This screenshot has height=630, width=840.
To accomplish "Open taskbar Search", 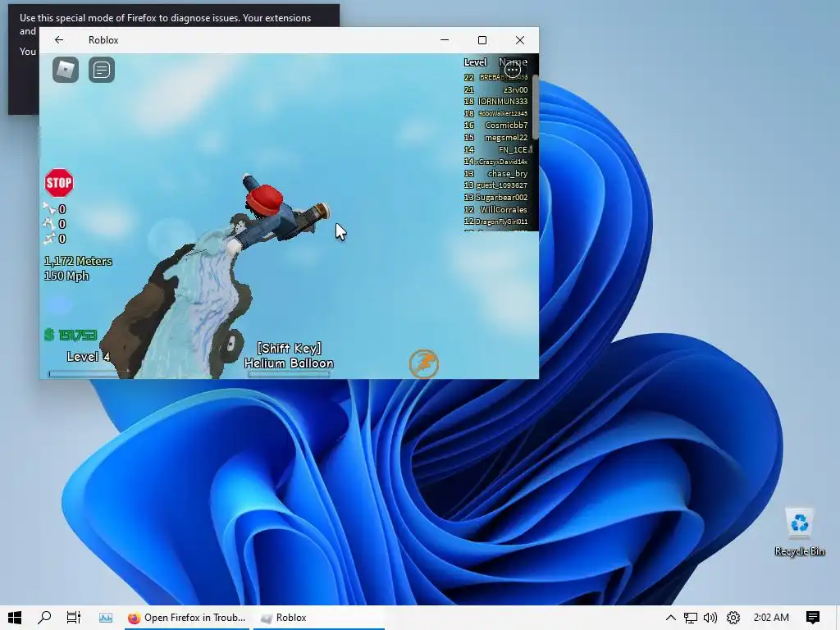I will [x=44, y=618].
